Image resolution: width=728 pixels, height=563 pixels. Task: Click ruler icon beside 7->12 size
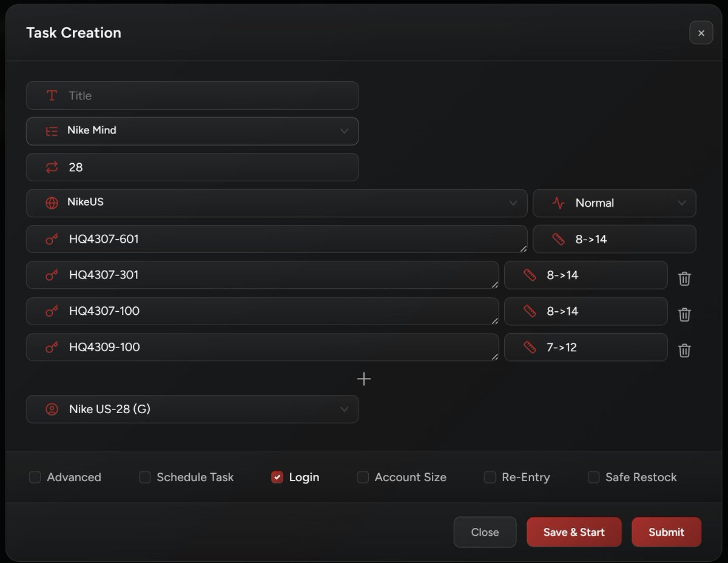(x=530, y=346)
